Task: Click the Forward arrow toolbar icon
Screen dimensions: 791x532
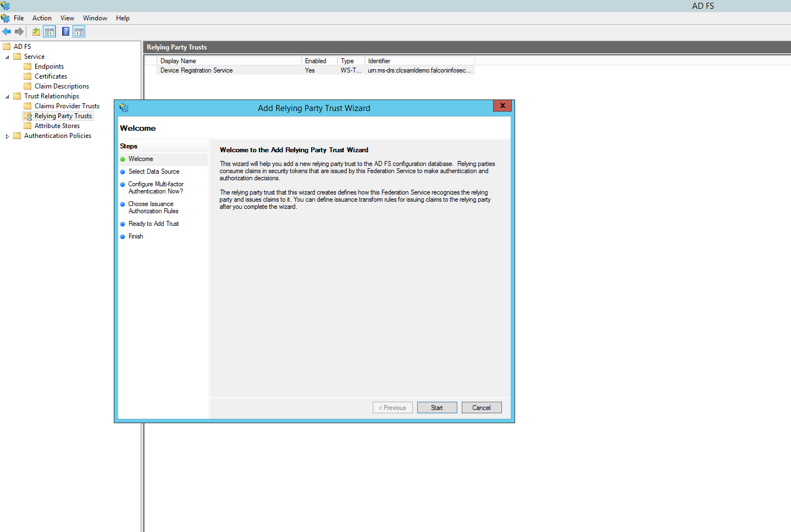Action: 19,32
